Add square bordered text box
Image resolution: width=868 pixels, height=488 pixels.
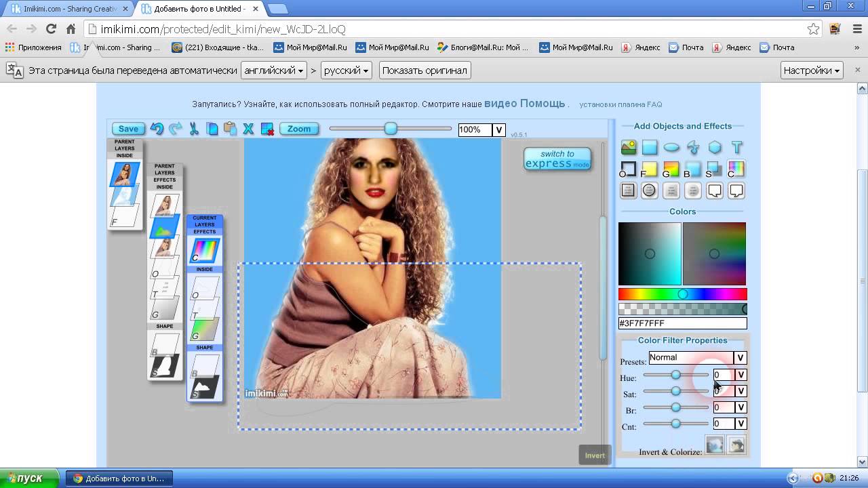[x=629, y=190]
